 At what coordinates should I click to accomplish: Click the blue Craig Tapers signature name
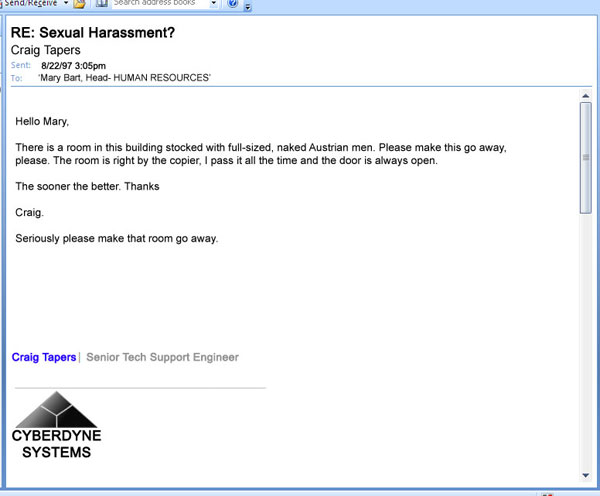point(43,357)
